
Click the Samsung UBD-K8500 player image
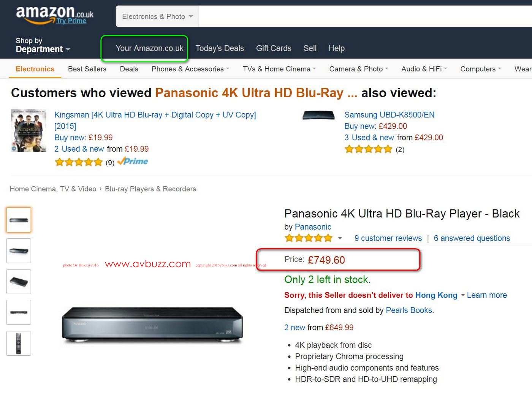(318, 115)
